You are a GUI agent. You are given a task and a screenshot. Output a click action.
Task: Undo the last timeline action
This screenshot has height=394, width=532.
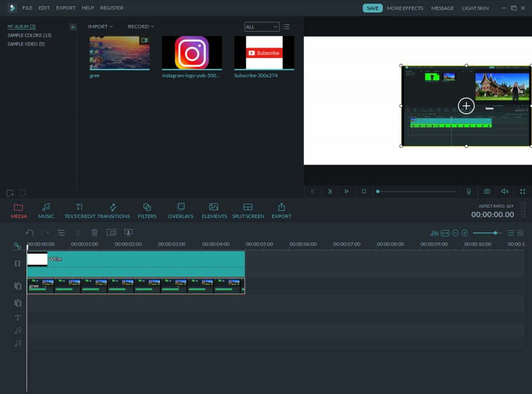[30, 233]
